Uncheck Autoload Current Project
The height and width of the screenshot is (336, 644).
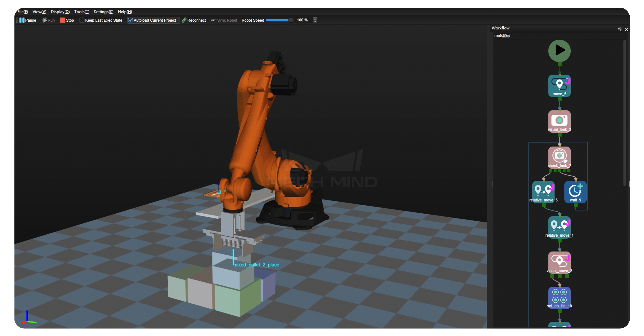click(x=130, y=20)
